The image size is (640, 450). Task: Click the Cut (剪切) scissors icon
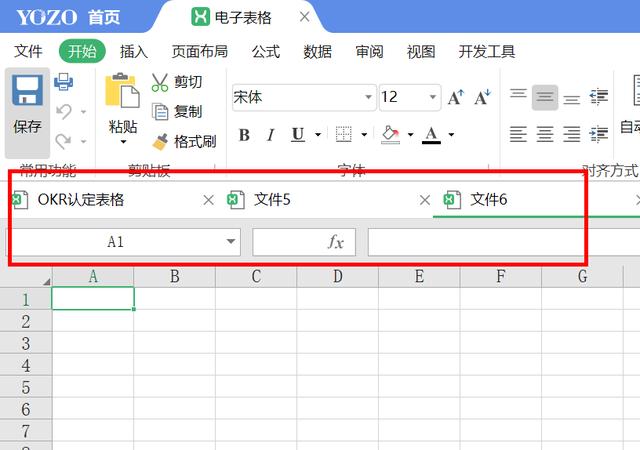(160, 82)
